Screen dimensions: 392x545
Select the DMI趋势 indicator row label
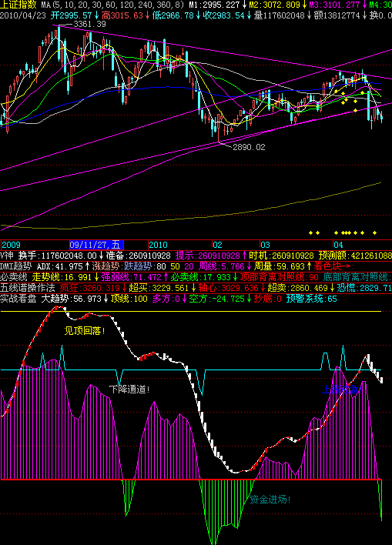[15, 266]
